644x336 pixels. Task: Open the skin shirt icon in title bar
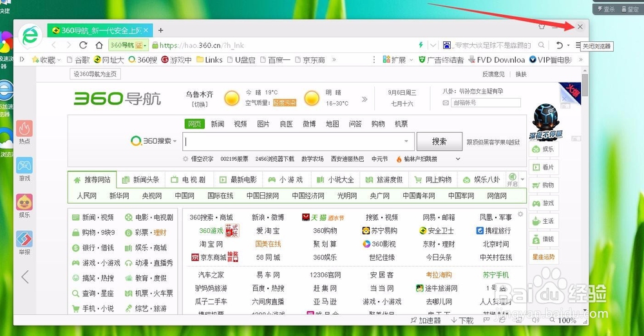coord(542,26)
